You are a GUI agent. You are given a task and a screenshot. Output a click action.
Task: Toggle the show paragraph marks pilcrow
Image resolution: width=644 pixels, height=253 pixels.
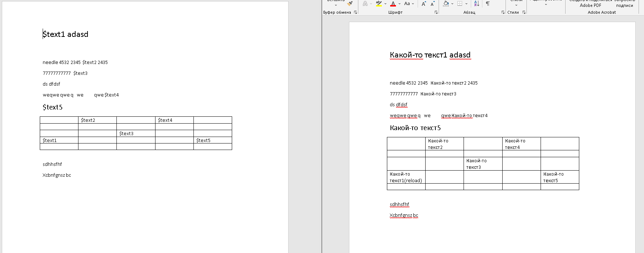point(487,4)
